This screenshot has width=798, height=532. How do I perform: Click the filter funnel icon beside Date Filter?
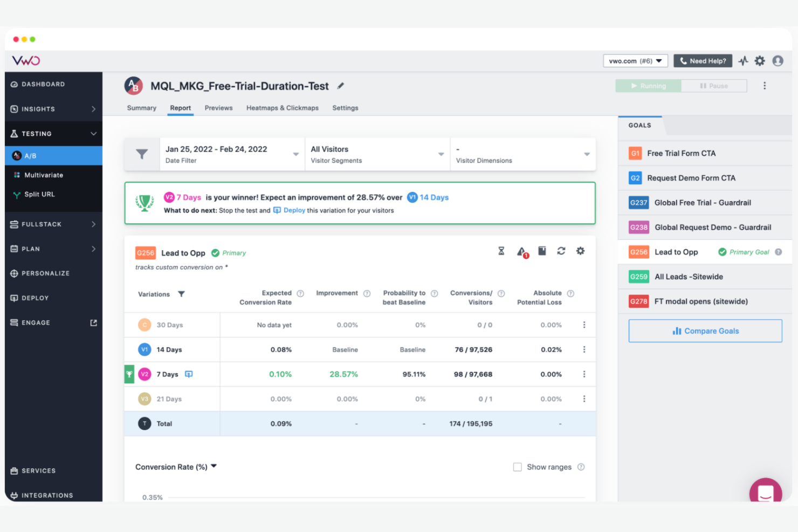pos(142,155)
